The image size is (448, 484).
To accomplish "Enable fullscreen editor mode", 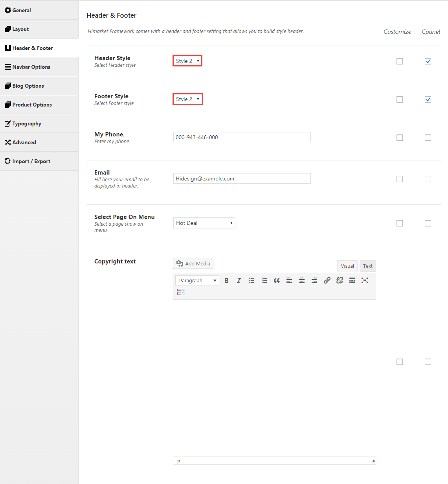I will pyautogui.click(x=365, y=280).
